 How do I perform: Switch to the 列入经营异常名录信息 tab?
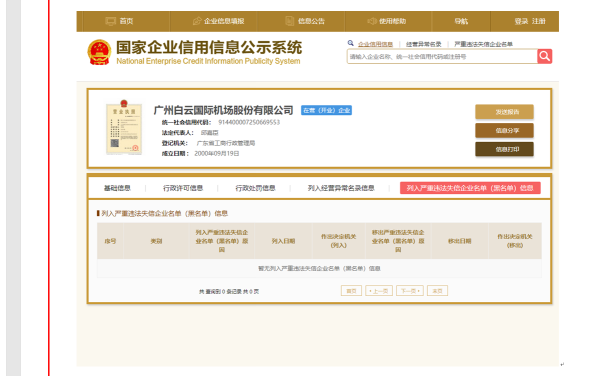[341, 188]
